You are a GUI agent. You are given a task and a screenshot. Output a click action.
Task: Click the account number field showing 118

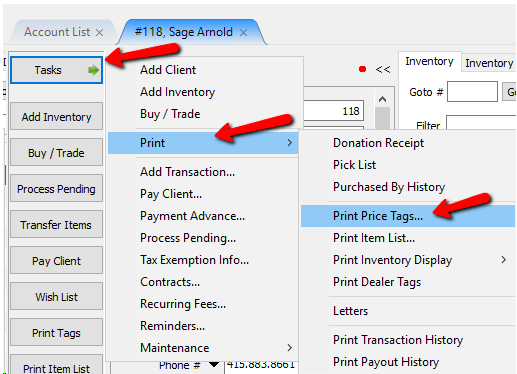333,111
